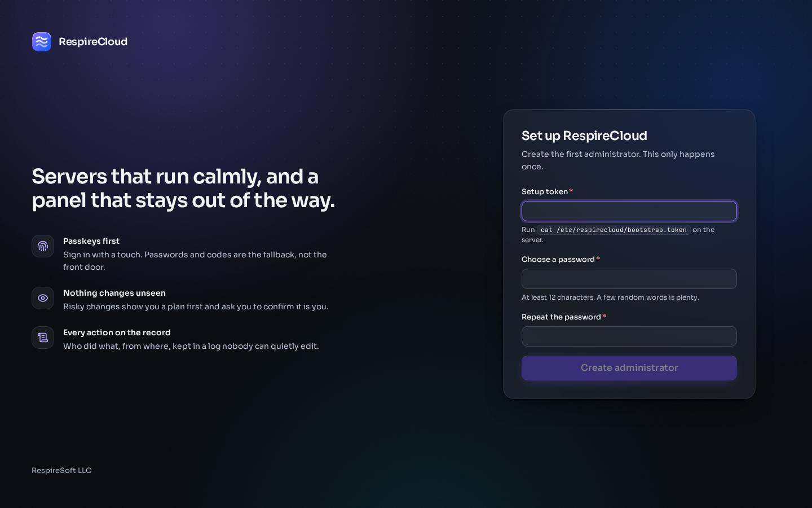
Task: Click the Repeat the password field
Action: (x=629, y=336)
